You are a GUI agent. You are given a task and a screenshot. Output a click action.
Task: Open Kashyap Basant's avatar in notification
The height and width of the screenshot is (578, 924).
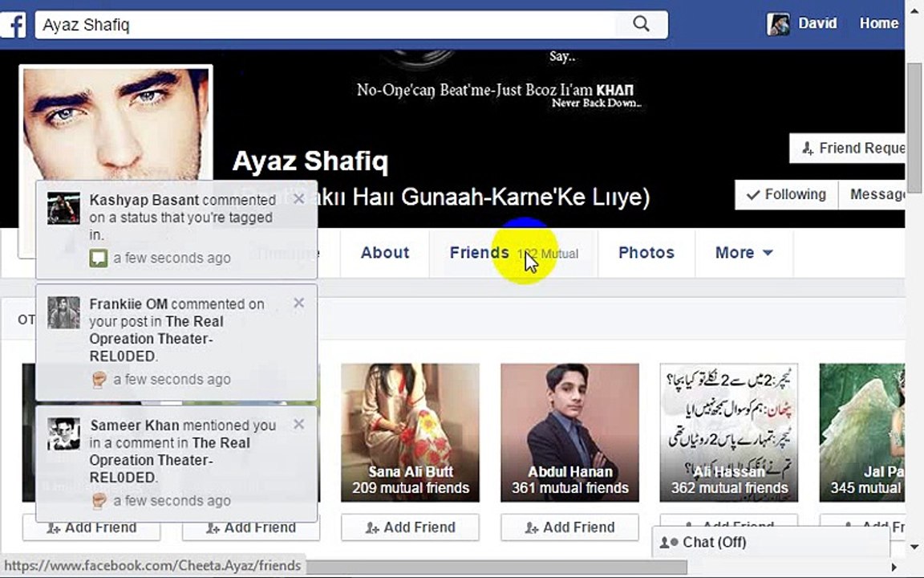click(63, 208)
